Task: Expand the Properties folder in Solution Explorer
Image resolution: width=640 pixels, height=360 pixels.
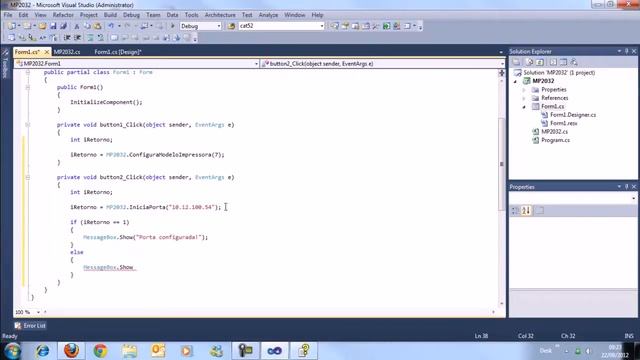Action: click(x=524, y=90)
